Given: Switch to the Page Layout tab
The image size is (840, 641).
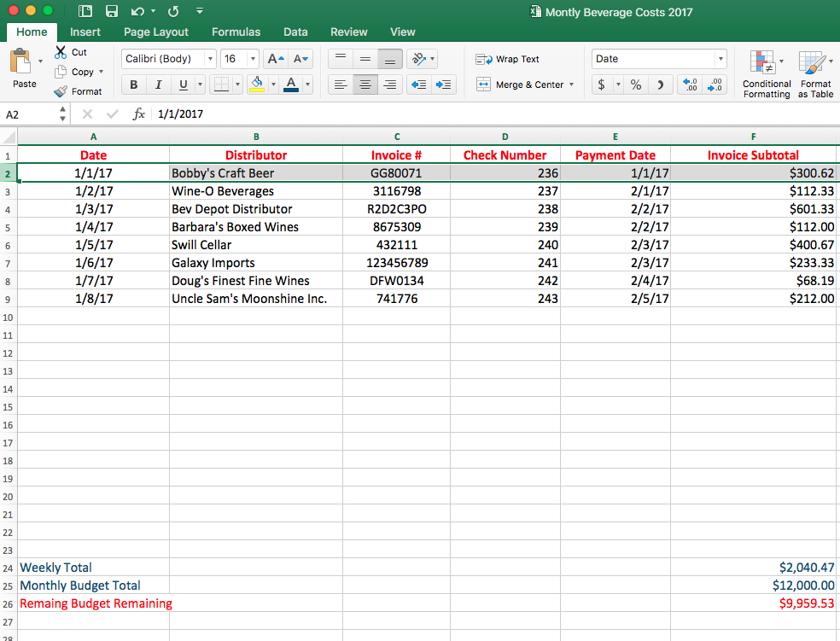Looking at the screenshot, I should point(156,32).
